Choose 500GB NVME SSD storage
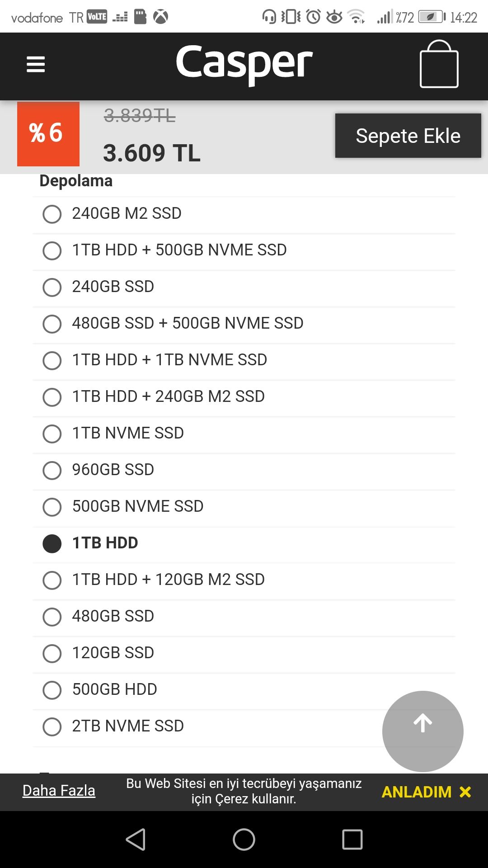Screen dimensions: 488x868 tap(52, 507)
